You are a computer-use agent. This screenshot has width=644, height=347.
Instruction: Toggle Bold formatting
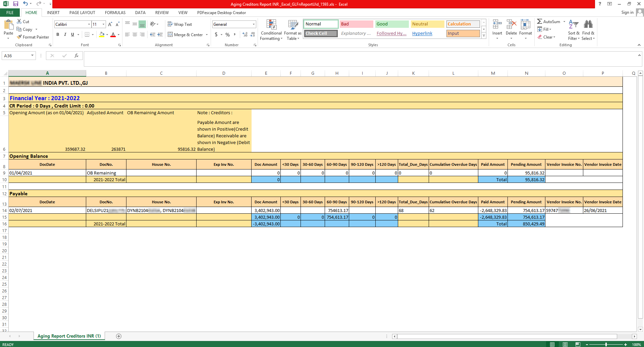58,34
